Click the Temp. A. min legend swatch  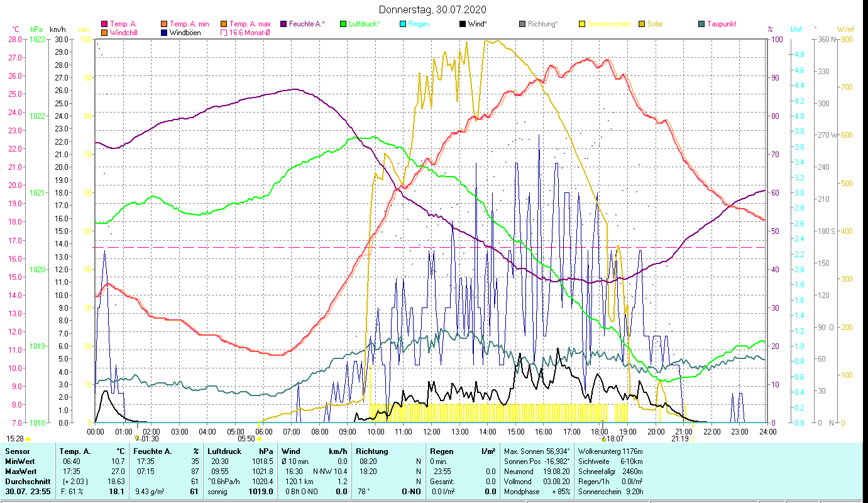164,24
